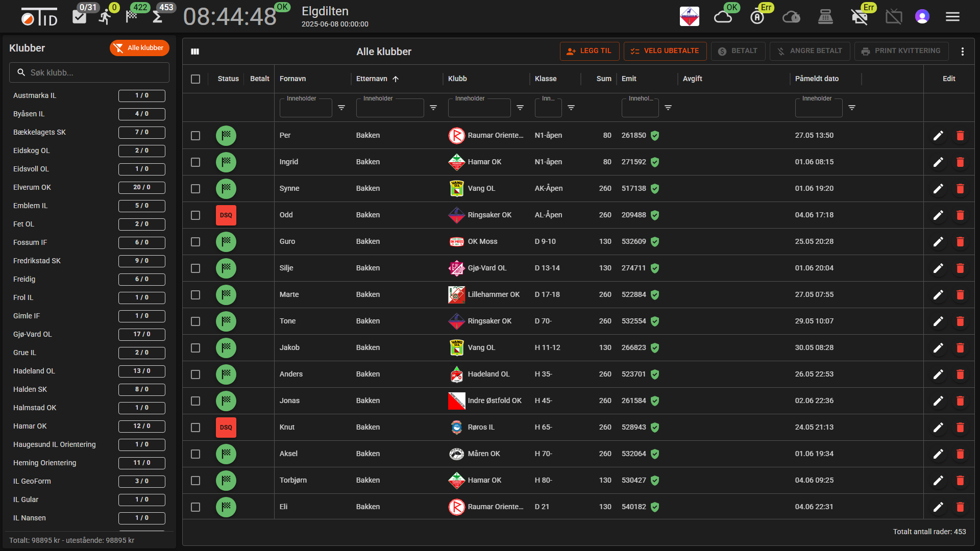Click the Fornavn Inneholder filter input
Viewport: 980px width, 551px height.
tap(306, 108)
